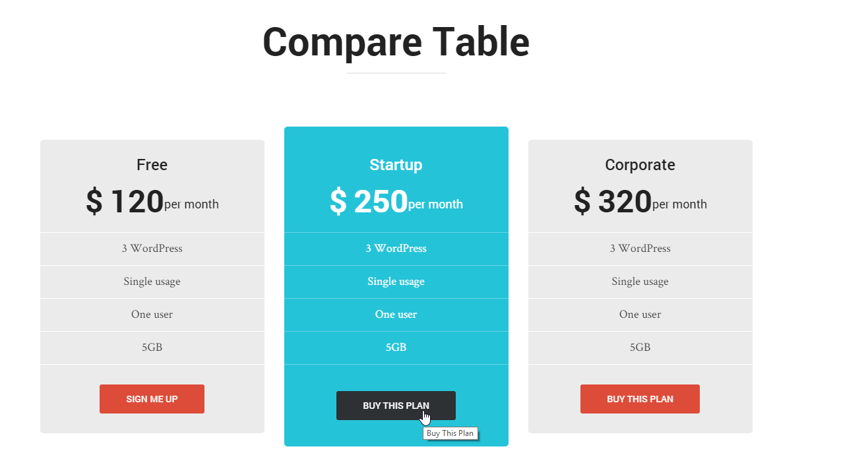Click the 5GB row in the Free column
The width and height of the screenshot is (868, 459).
tap(152, 348)
